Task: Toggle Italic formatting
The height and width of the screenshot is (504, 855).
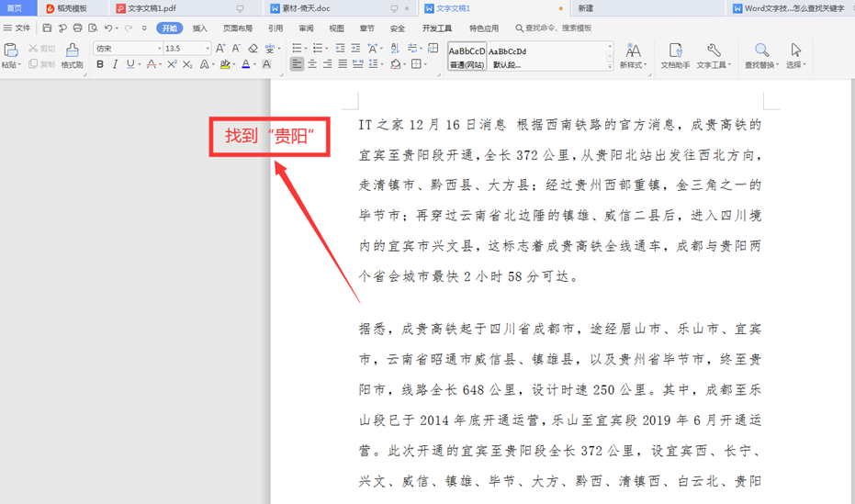Action: coord(115,64)
